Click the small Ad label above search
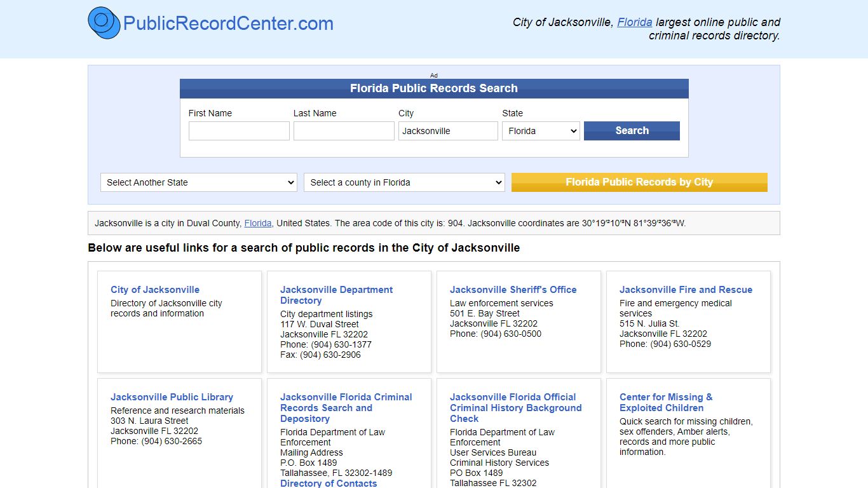 [x=434, y=75]
